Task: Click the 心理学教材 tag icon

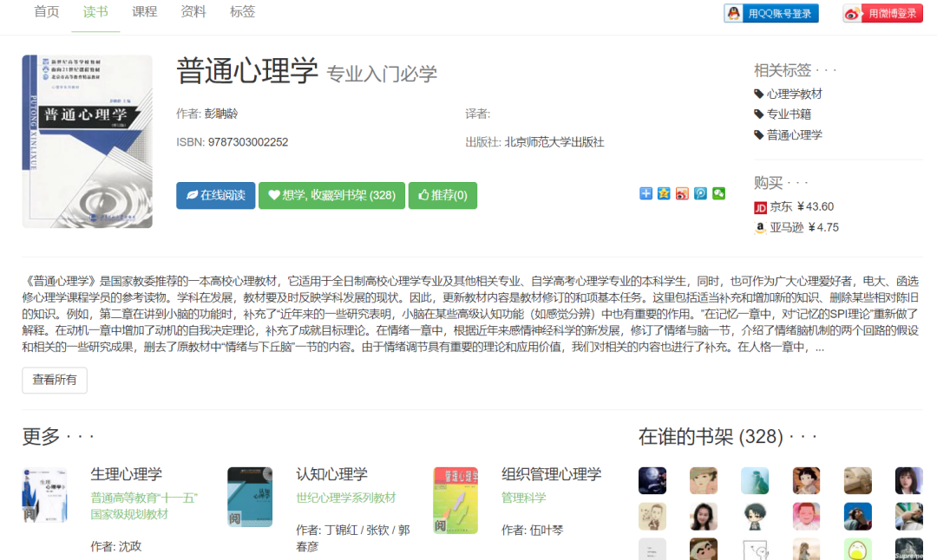Action: click(x=762, y=93)
